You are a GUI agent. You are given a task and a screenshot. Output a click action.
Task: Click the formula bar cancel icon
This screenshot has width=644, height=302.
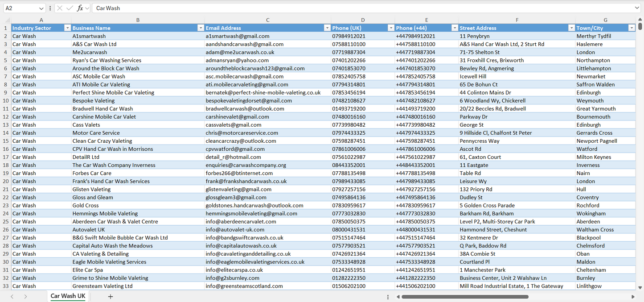tap(60, 8)
